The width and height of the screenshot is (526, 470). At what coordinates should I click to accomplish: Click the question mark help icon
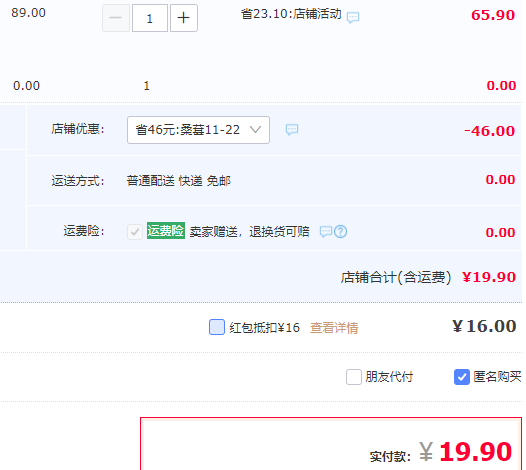[340, 231]
